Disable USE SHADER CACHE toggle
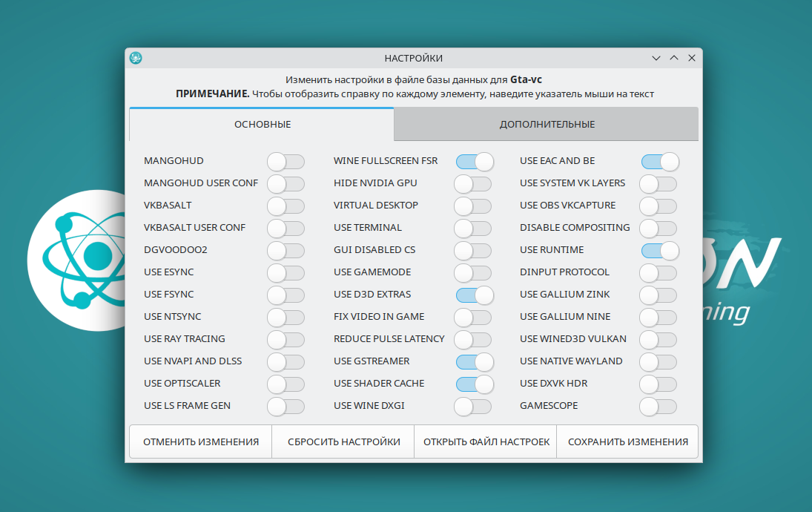The height and width of the screenshot is (512, 812). click(475, 384)
